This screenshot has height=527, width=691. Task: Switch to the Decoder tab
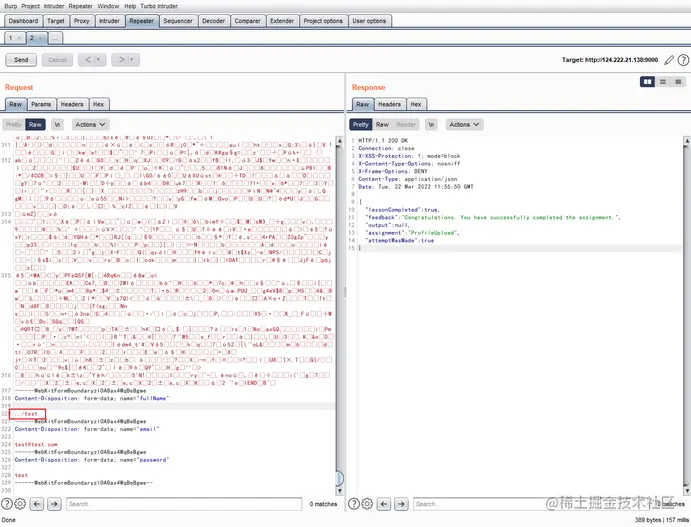click(214, 21)
